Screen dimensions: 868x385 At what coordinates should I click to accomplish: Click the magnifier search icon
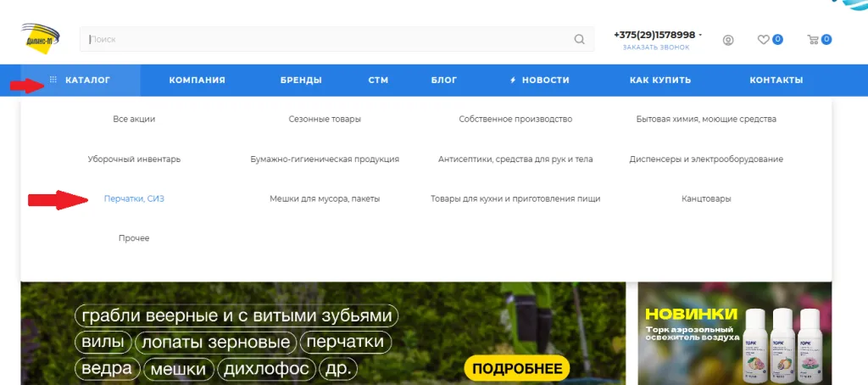(579, 39)
